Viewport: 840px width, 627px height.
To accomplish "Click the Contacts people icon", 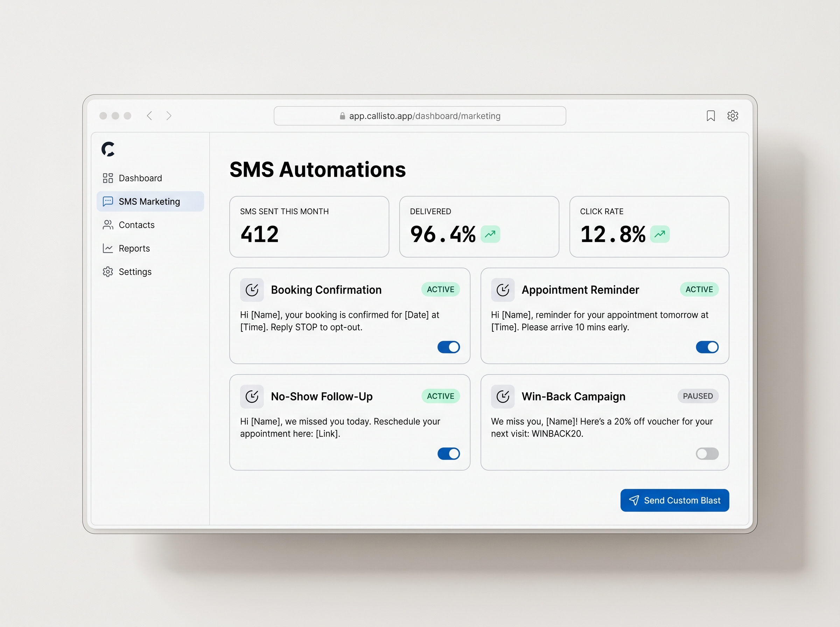I will (108, 225).
